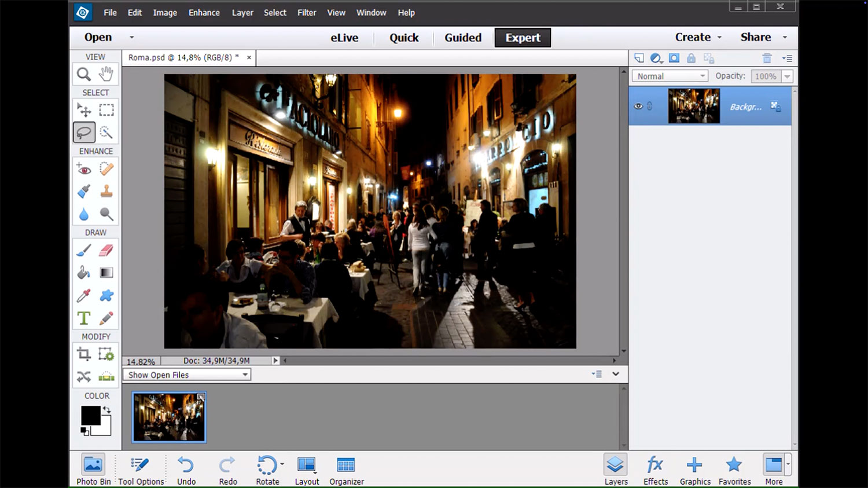Choose the Rectangular Marquee tool

[x=106, y=110]
